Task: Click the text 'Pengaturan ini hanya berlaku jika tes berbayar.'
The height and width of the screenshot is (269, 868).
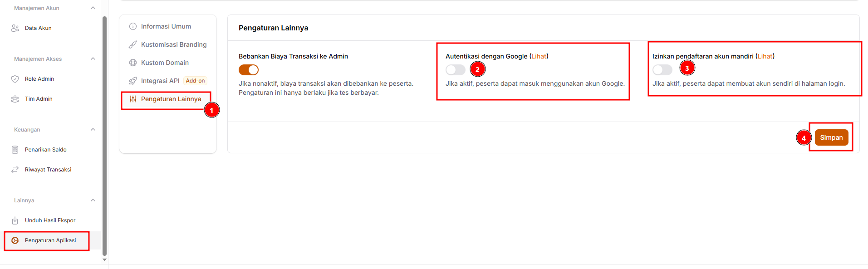Action: pyautogui.click(x=309, y=93)
